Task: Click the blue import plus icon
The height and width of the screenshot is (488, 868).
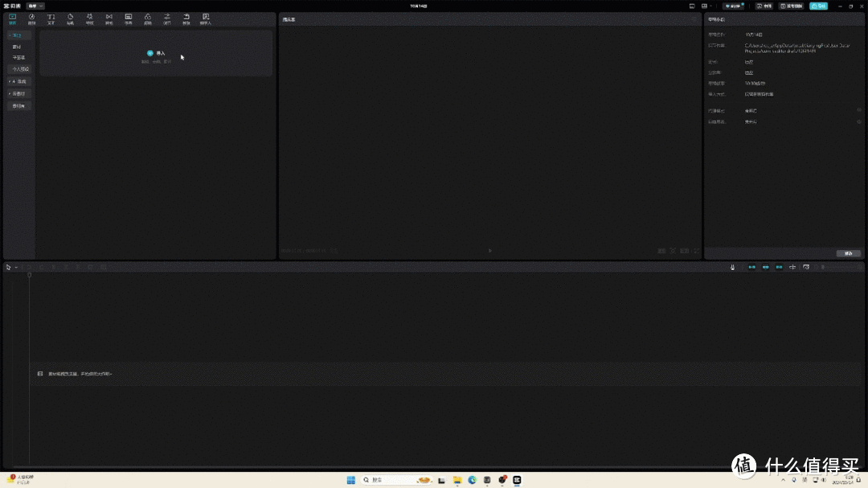Action: (150, 53)
